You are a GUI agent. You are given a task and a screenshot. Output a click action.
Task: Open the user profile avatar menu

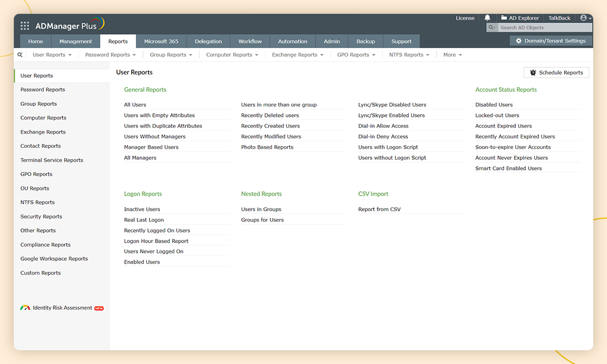[x=584, y=18]
